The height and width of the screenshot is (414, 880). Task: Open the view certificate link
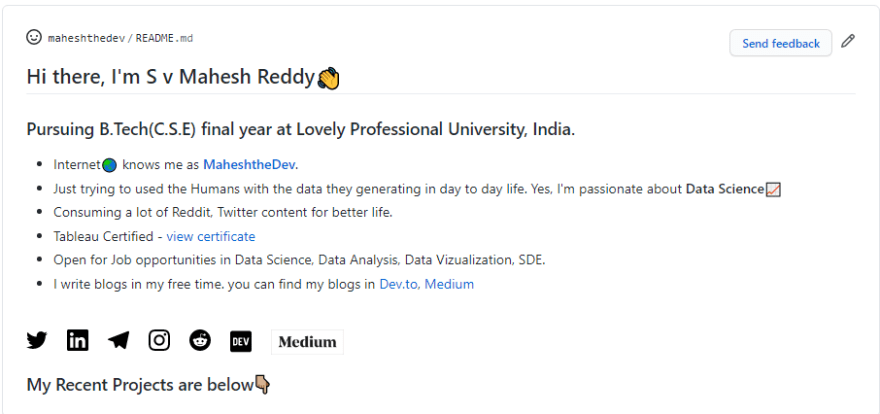coord(210,237)
